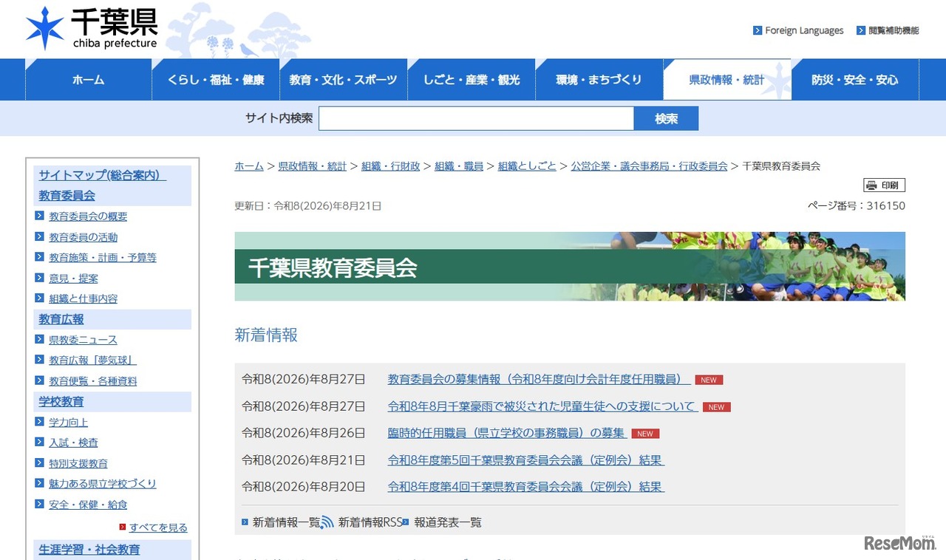Open サイトマップ(総合案内) sidebar link
Screen dimensions: 946x560
102,175
